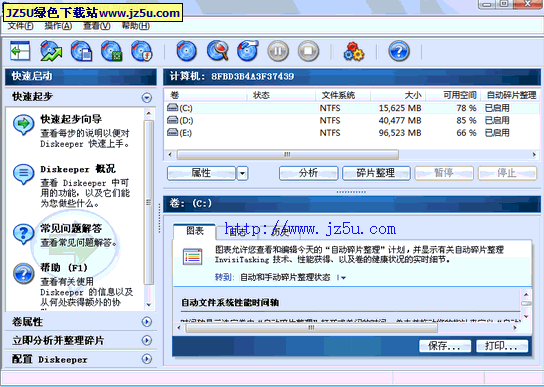The image size is (544, 387).
Task: Click the Pause toolbar button
Action: coord(278,51)
